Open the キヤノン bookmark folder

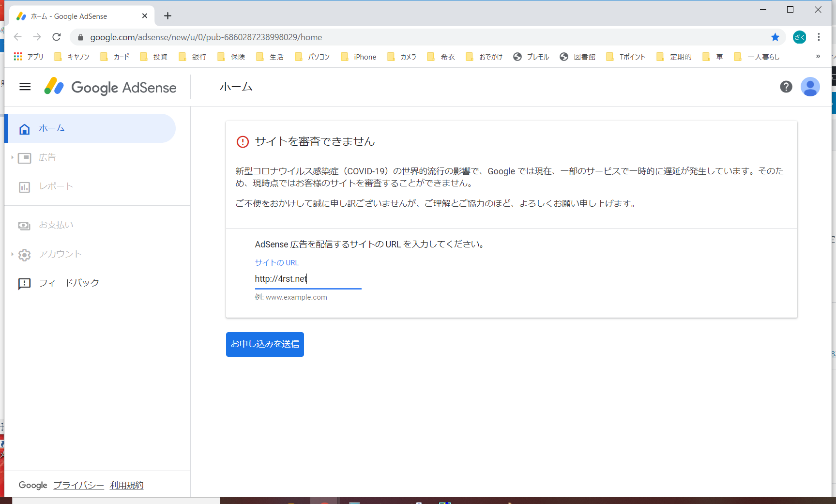[72, 57]
